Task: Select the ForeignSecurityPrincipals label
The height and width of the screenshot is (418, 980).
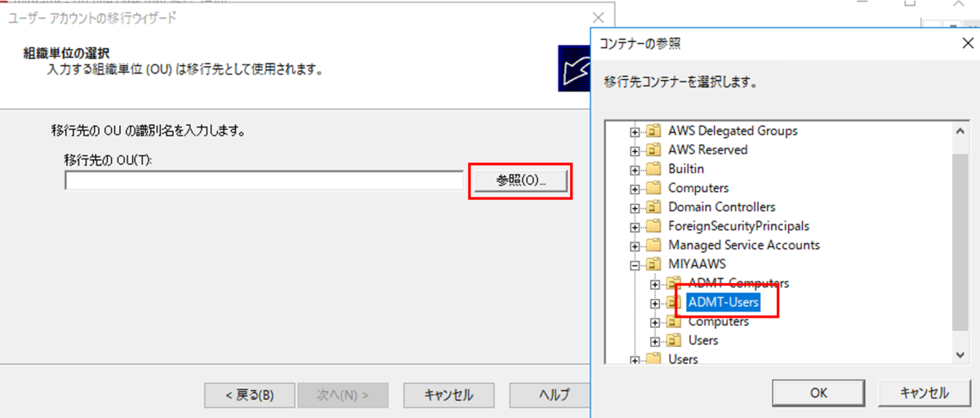Action: (738, 226)
